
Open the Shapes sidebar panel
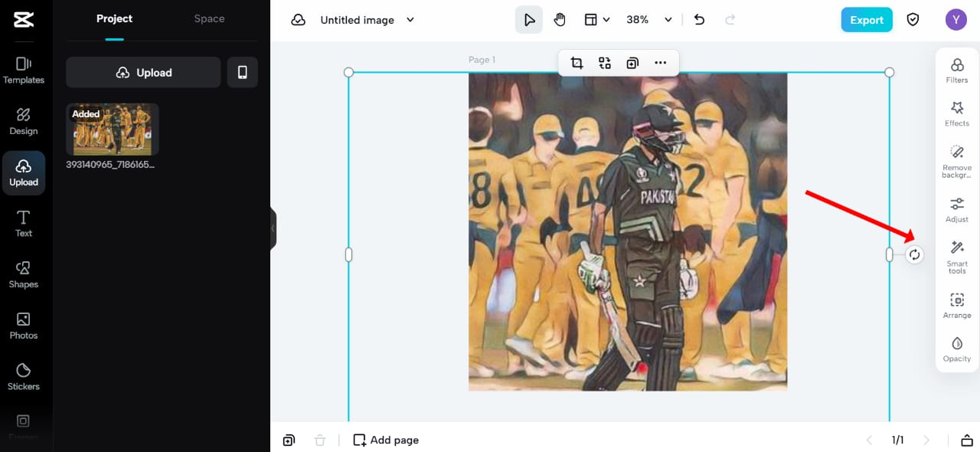click(x=24, y=274)
